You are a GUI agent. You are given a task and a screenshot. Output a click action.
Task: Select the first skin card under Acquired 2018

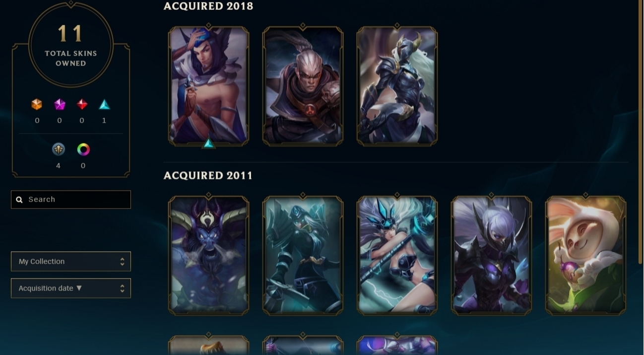pos(208,86)
